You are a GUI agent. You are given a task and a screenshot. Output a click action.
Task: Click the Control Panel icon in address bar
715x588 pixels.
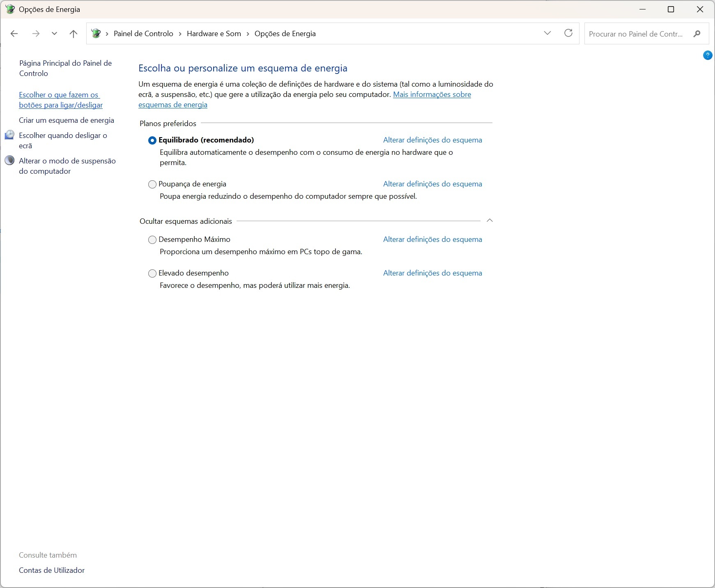point(96,34)
